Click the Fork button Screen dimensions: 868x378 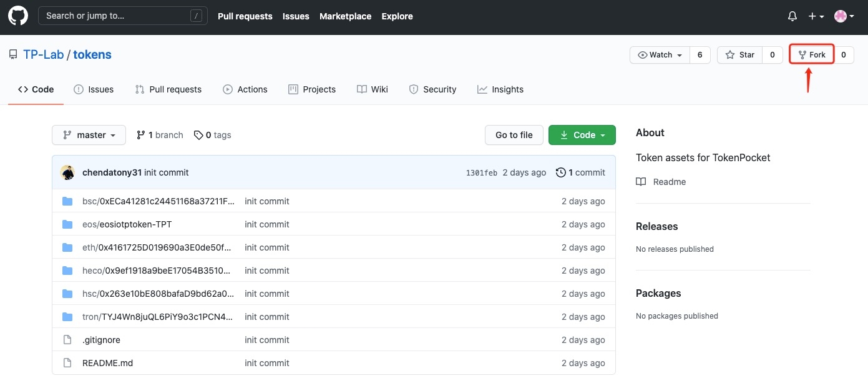pos(811,55)
